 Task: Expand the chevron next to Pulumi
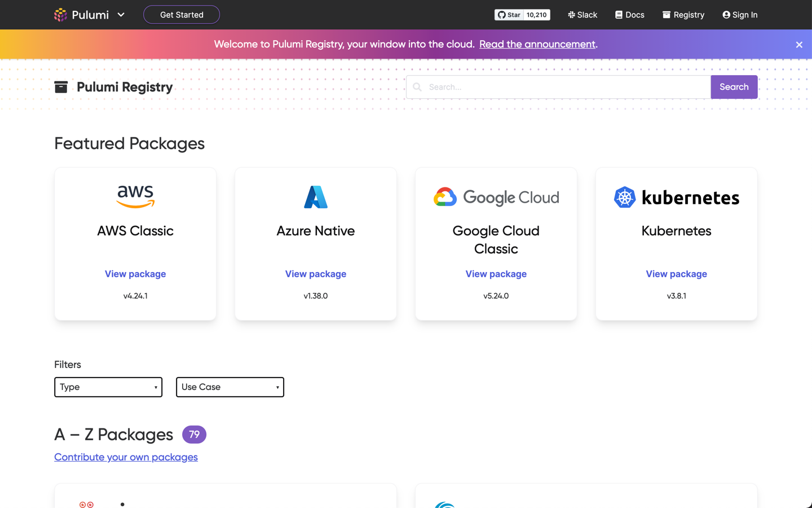(x=121, y=15)
